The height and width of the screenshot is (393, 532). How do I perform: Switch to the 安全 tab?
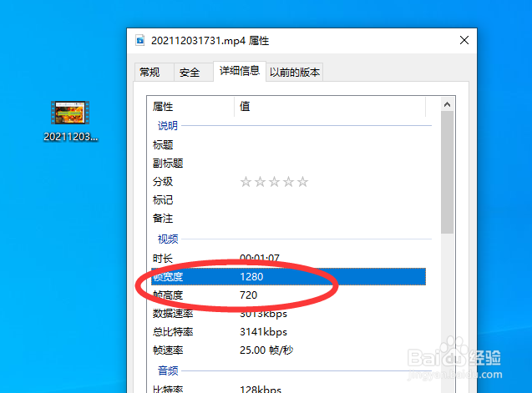pos(194,72)
